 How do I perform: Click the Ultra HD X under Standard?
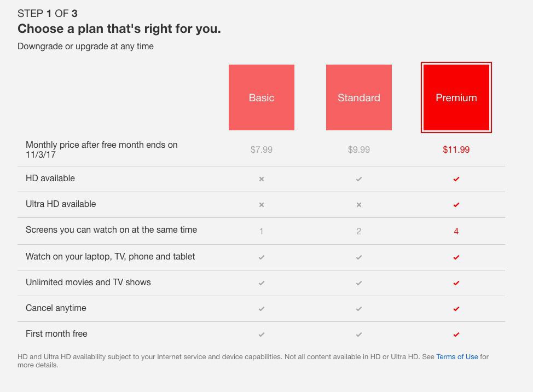(359, 204)
